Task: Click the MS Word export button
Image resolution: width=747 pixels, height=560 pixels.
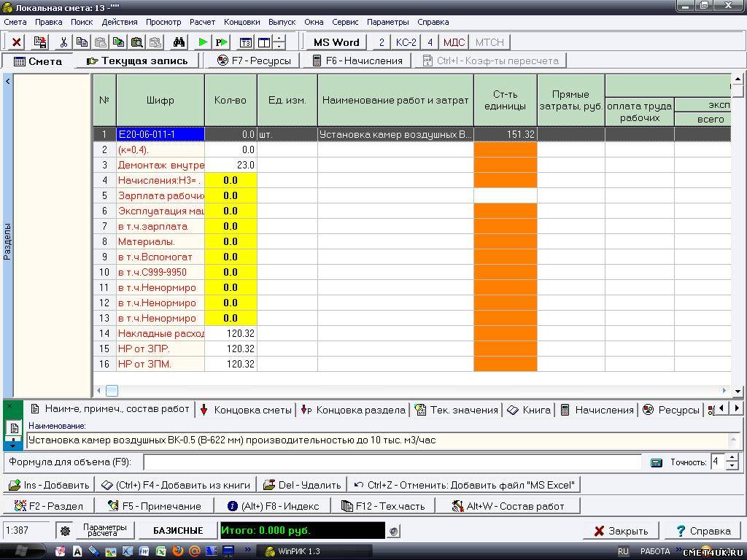Action: [x=336, y=42]
